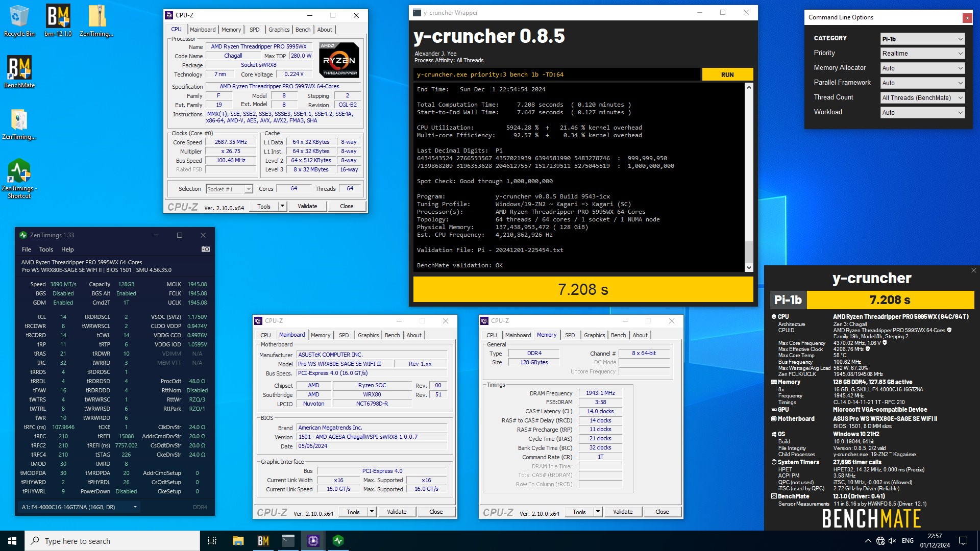
Task: Expand the Tools arrow in CPU-Z Memory window
Action: coord(598,512)
